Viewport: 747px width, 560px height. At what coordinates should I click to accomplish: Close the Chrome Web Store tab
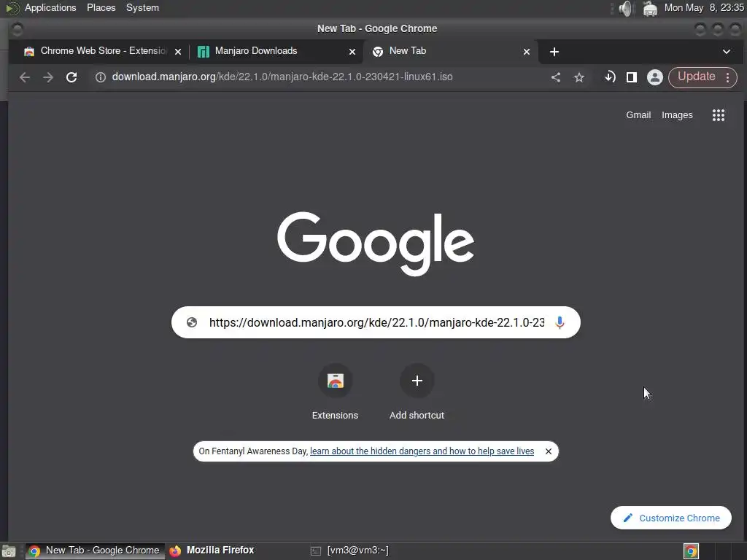178,52
